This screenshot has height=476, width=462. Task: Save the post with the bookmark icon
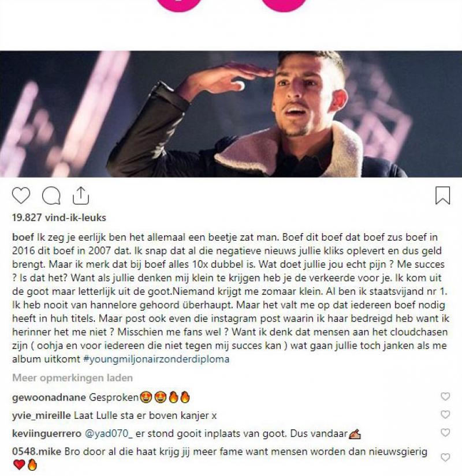pyautogui.click(x=442, y=195)
